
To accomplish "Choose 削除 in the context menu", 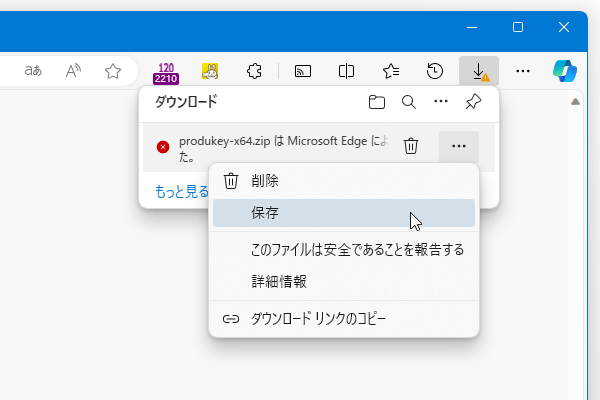I will pos(344,181).
